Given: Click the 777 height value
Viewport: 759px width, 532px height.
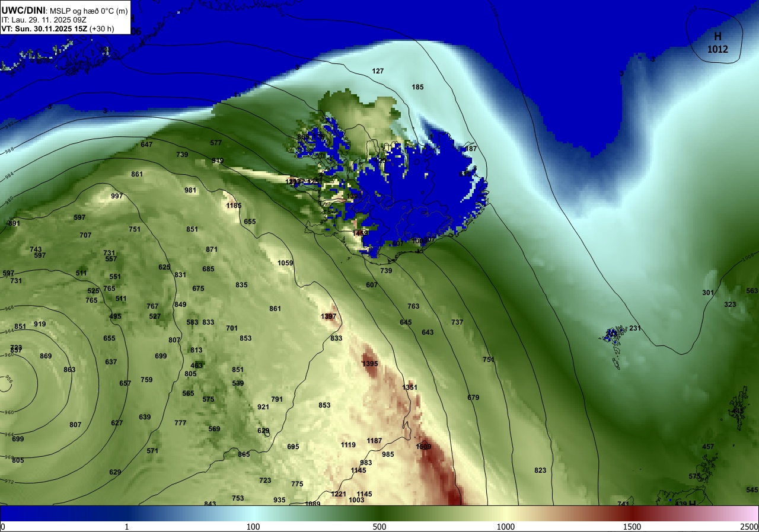Looking at the screenshot, I should [180, 423].
